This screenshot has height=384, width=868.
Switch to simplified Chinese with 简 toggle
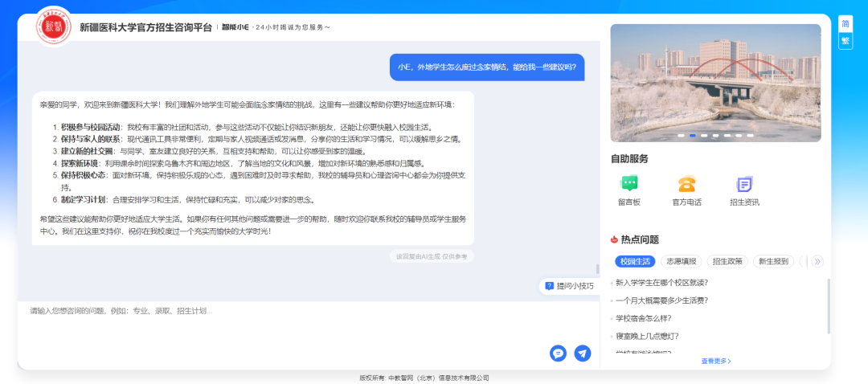(x=845, y=23)
